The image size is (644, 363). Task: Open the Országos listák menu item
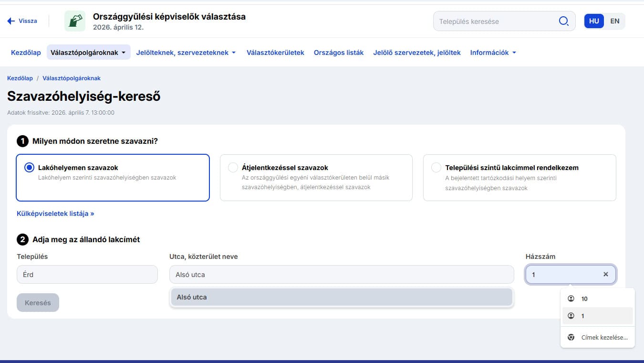pos(339,53)
